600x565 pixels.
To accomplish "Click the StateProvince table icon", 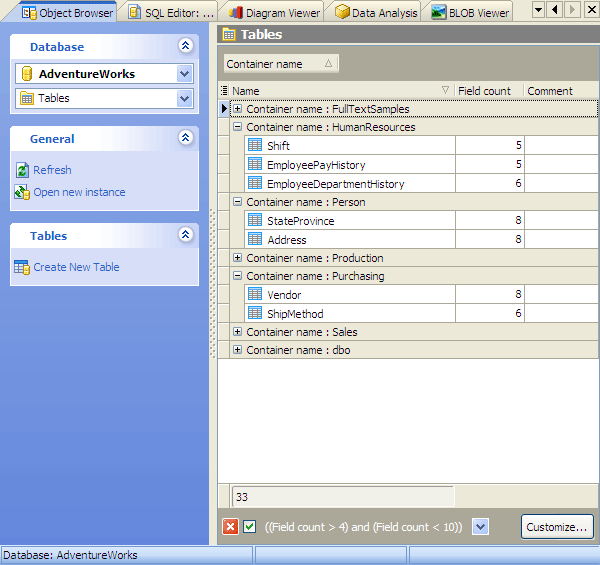I will [255, 220].
